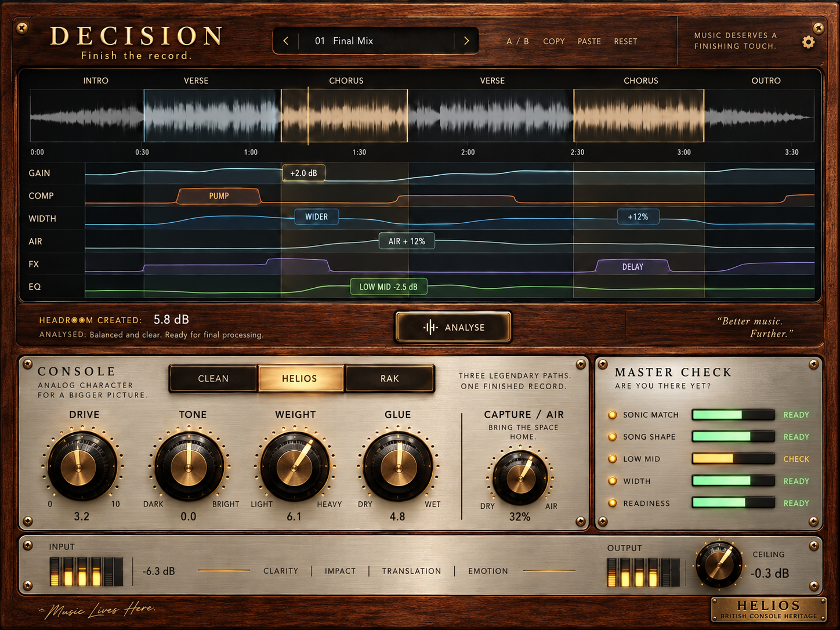Click the TONE knob
Screen dimensions: 840x630
[189, 465]
